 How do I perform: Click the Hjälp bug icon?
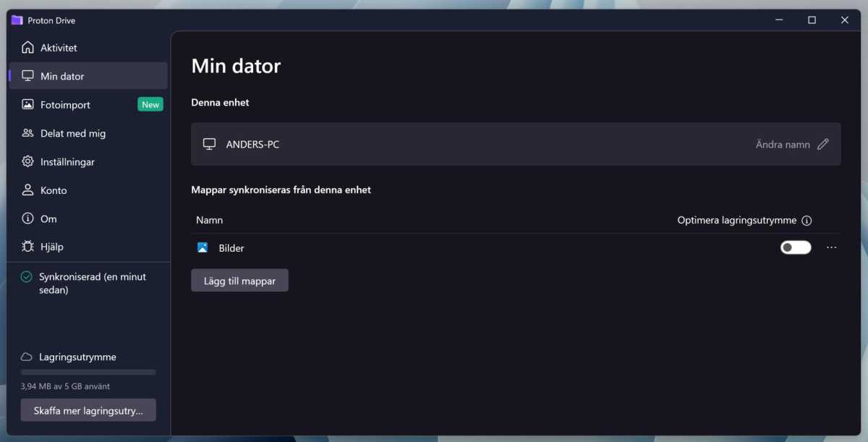(x=27, y=247)
